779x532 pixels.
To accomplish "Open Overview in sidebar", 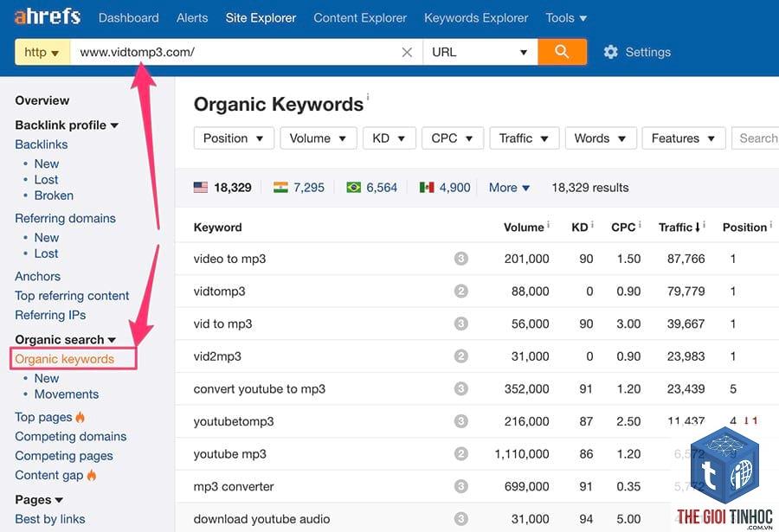I will coord(42,100).
